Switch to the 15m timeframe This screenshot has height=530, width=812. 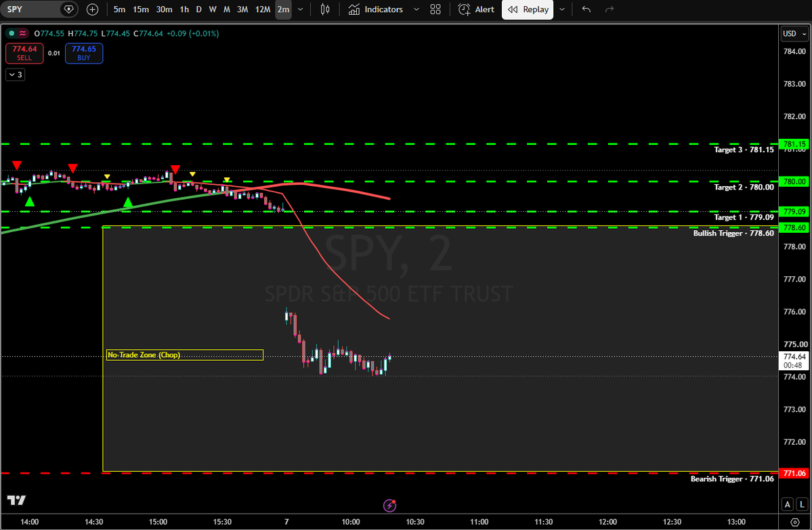pyautogui.click(x=140, y=9)
